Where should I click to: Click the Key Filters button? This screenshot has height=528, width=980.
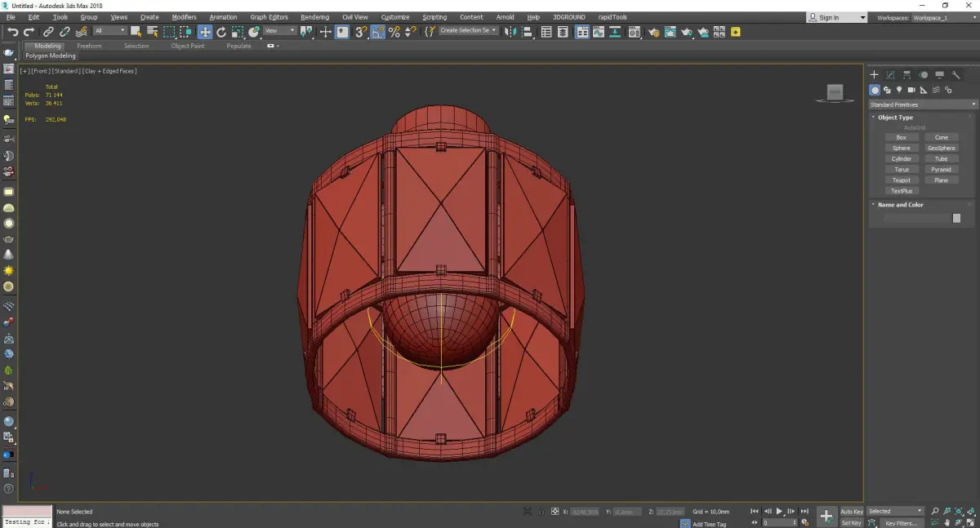pos(901,523)
